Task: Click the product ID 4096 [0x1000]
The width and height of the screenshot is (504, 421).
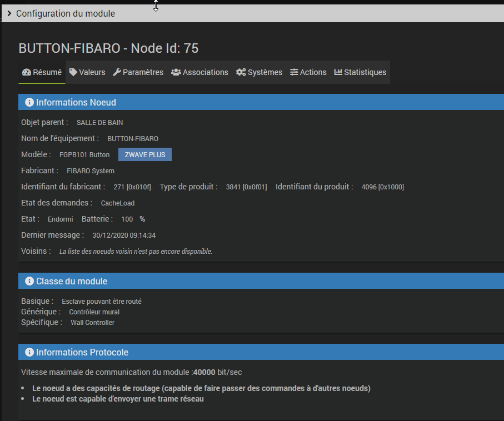Action: (x=383, y=187)
